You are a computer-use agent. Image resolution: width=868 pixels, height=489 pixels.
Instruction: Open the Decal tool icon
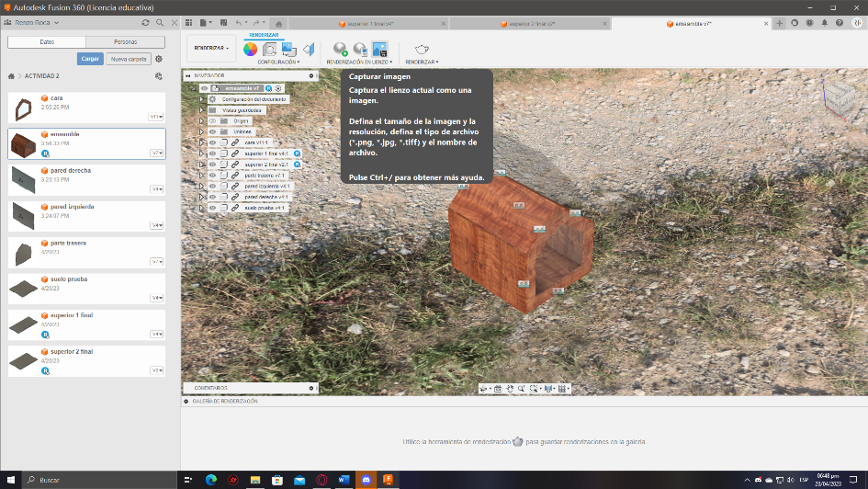click(x=289, y=50)
